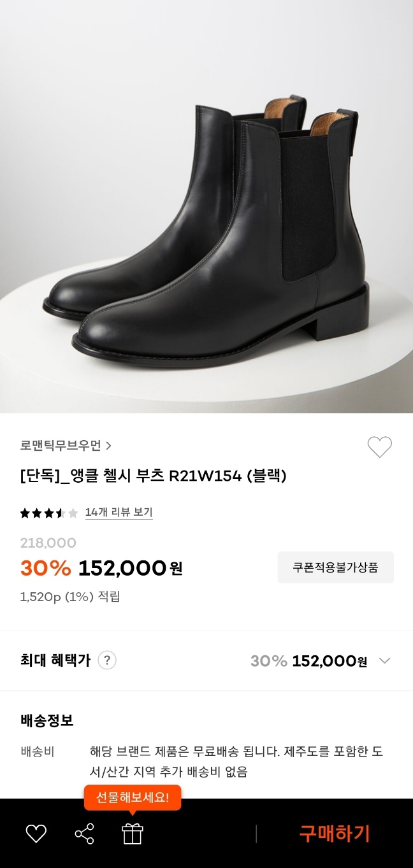Toggle the bottom-left favorite heart
The height and width of the screenshot is (868, 413).
pyautogui.click(x=36, y=833)
